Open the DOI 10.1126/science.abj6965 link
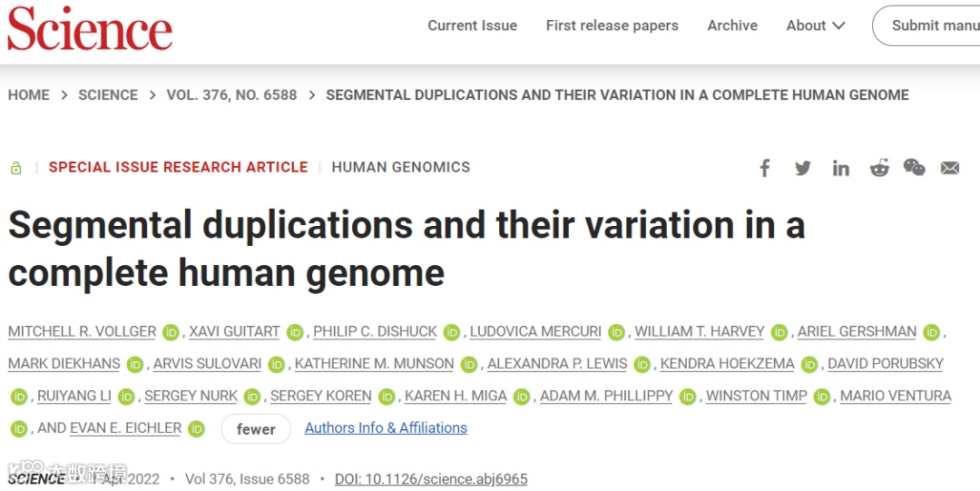The image size is (980, 491). click(431, 478)
